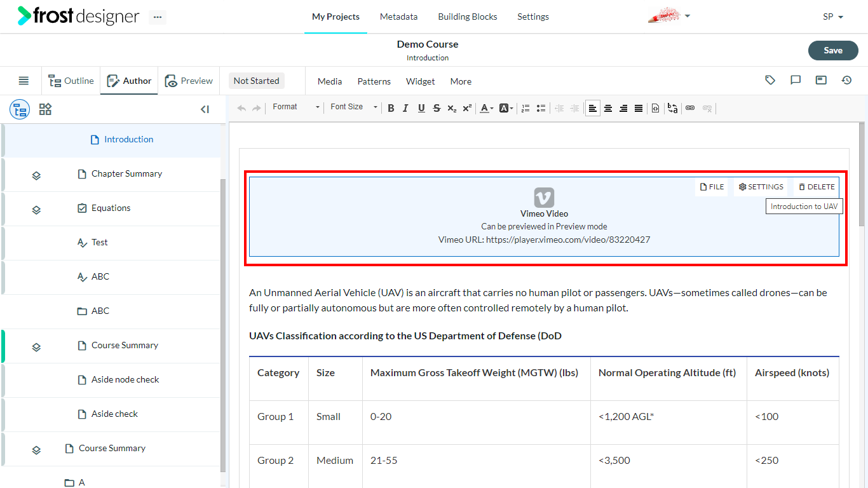Open the background color picker

tap(506, 108)
